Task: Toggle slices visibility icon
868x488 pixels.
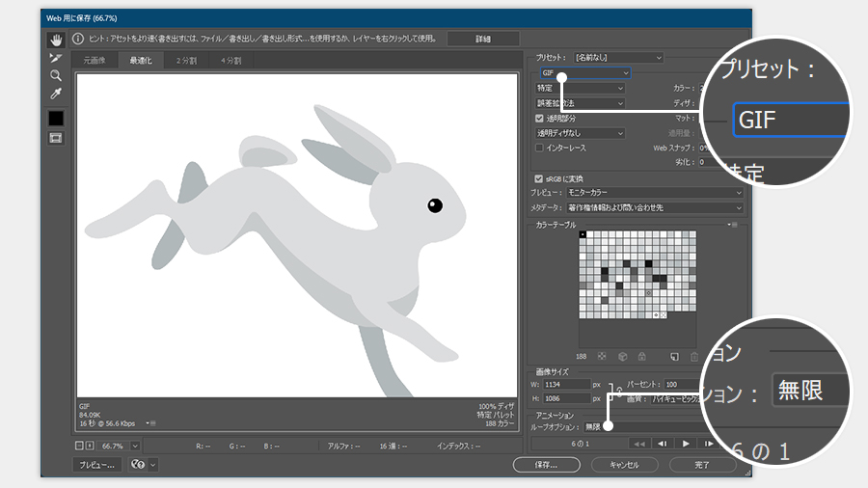Action: [56, 139]
